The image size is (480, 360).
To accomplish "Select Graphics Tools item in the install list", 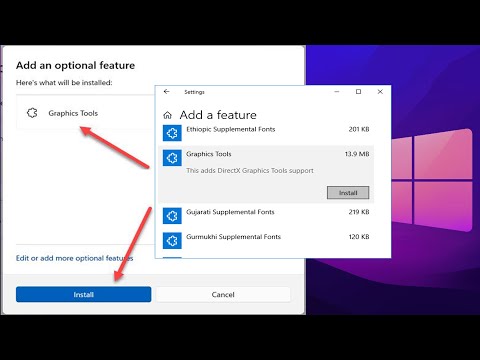I will [x=85, y=113].
